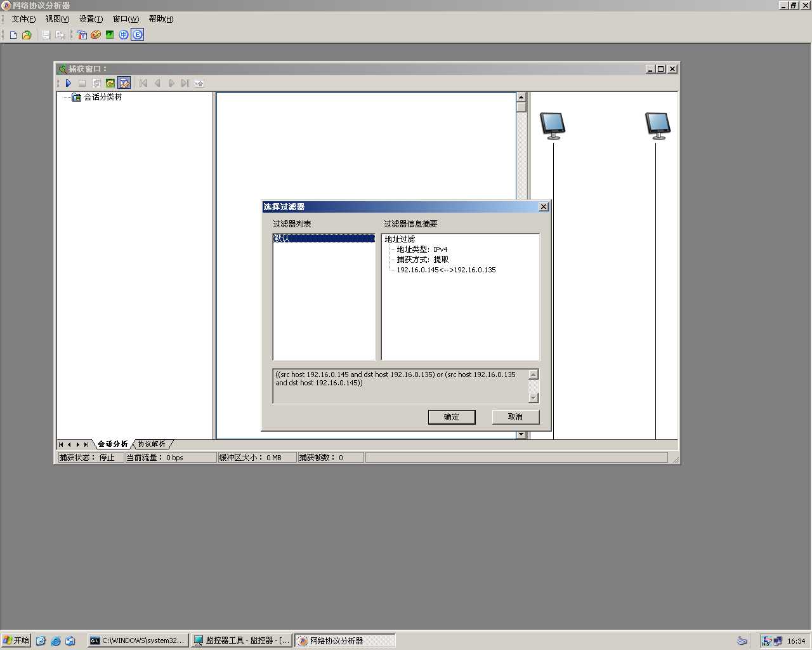Click the left computer monitor icon
The height and width of the screenshot is (650, 812).
tap(553, 126)
